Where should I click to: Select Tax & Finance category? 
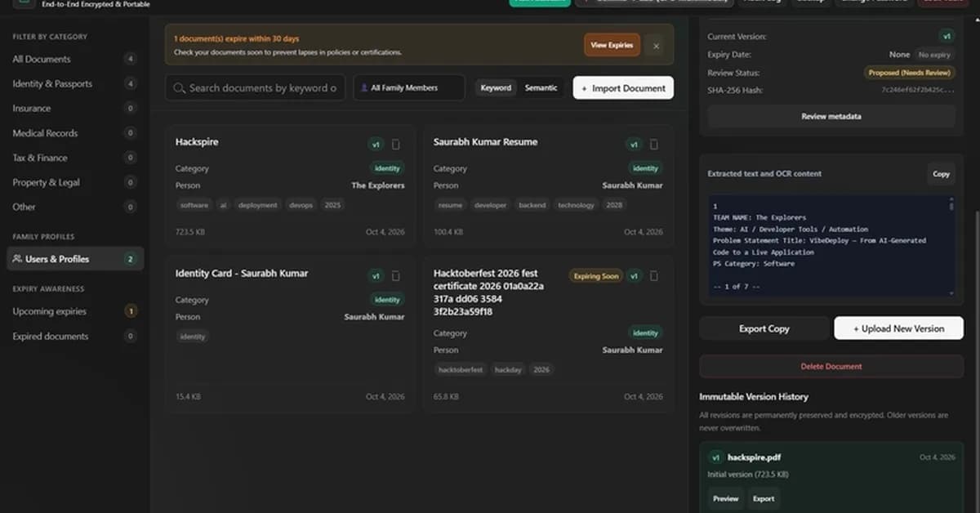[73, 158]
